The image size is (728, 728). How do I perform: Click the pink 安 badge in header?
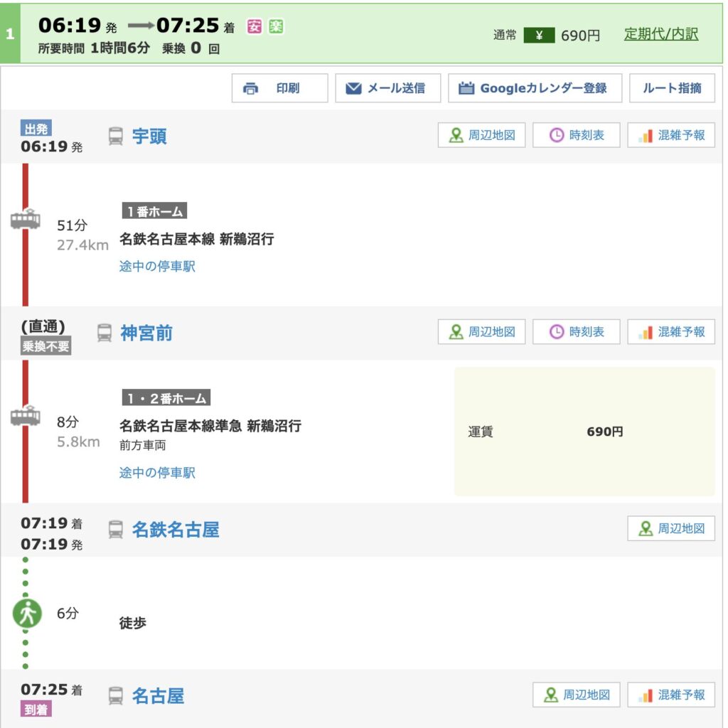[x=254, y=27]
